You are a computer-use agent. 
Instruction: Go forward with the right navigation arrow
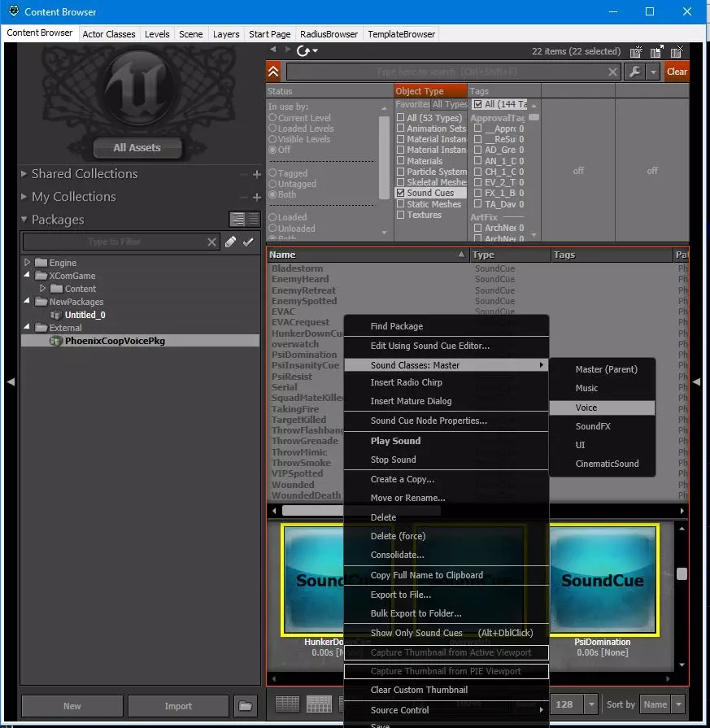[288, 50]
